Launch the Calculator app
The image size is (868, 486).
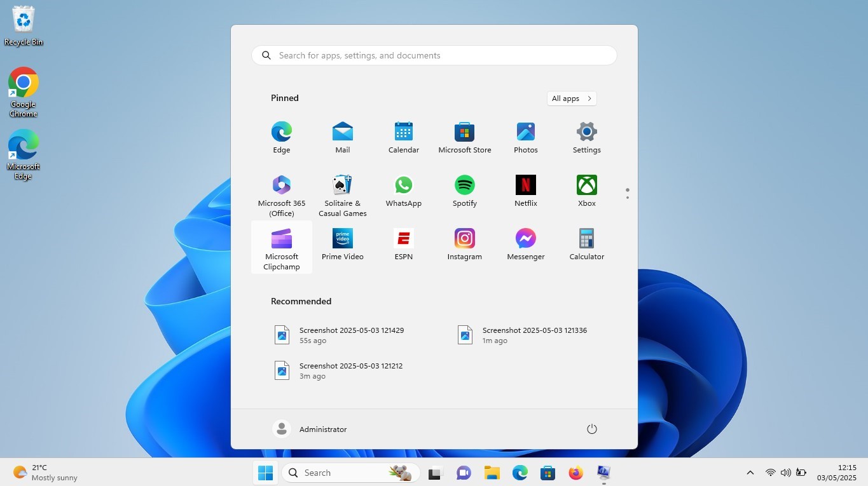click(587, 245)
